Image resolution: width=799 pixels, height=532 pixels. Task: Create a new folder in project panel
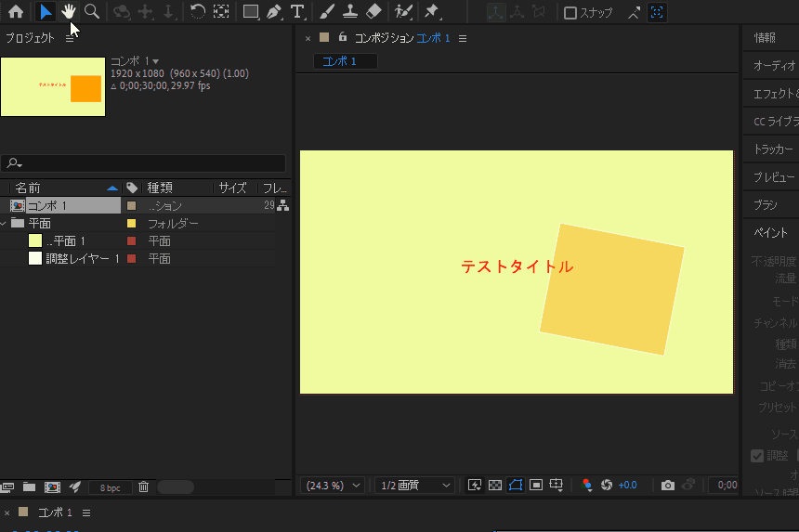[x=30, y=487]
